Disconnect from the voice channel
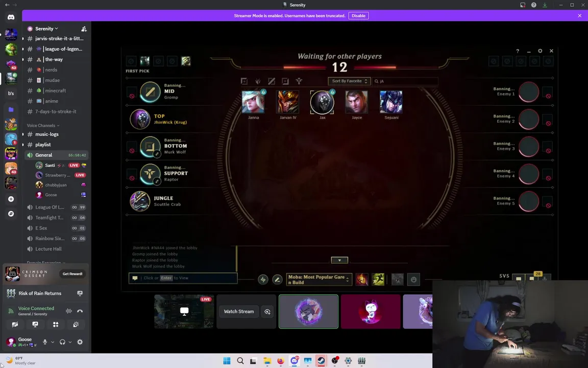This screenshot has width=588, height=368. click(x=80, y=311)
